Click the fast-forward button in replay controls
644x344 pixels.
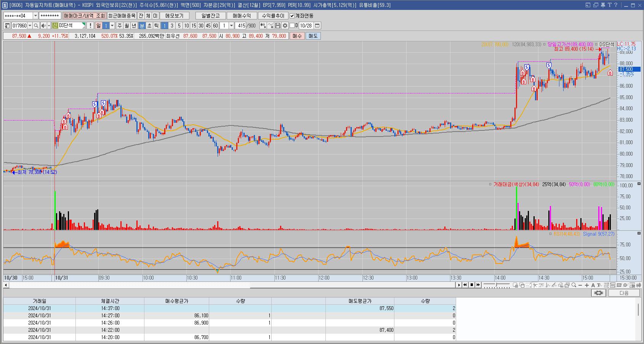click(478, 285)
